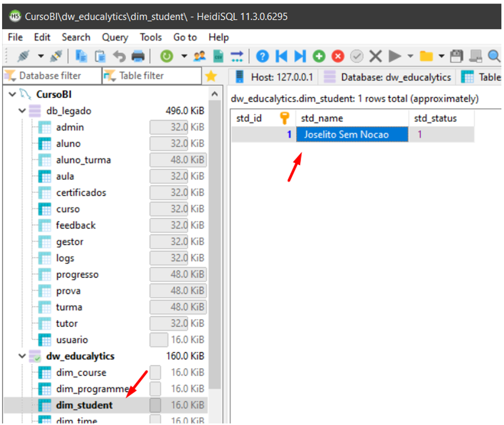Select the feedback table

(75, 225)
